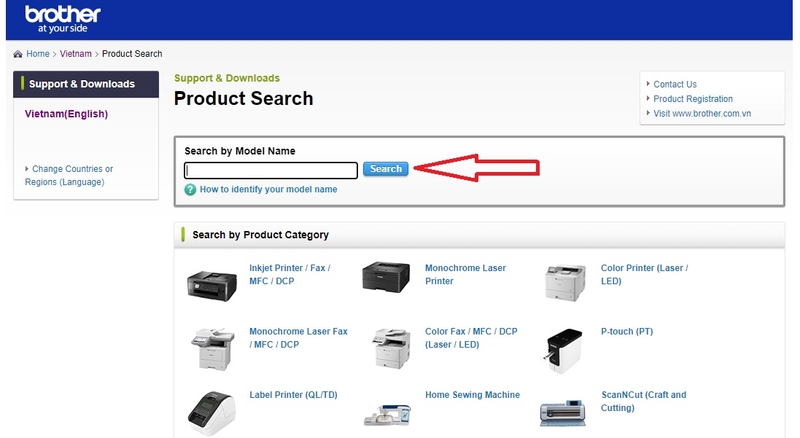
Task: Open Color Printer (Laser / LED) category
Action: pos(644,275)
